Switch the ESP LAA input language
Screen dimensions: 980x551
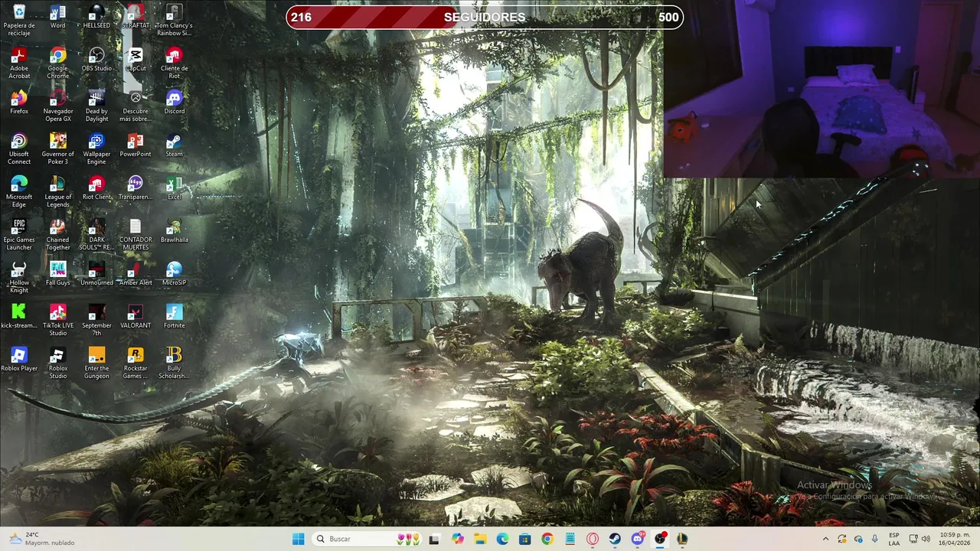pyautogui.click(x=894, y=539)
